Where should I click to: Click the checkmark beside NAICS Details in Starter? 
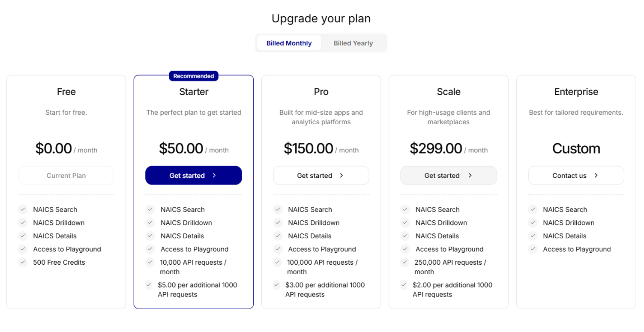coord(150,236)
